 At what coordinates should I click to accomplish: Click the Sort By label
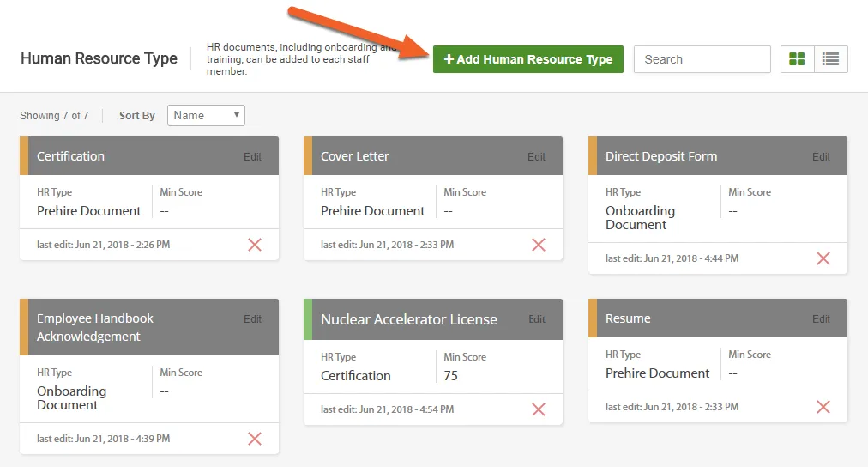click(x=136, y=116)
